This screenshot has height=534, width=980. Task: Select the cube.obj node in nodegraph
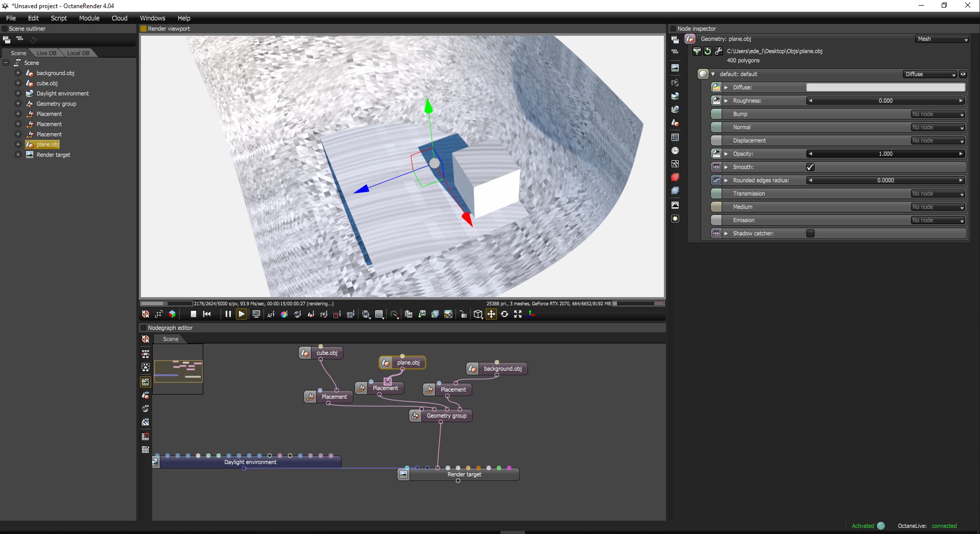pos(321,353)
